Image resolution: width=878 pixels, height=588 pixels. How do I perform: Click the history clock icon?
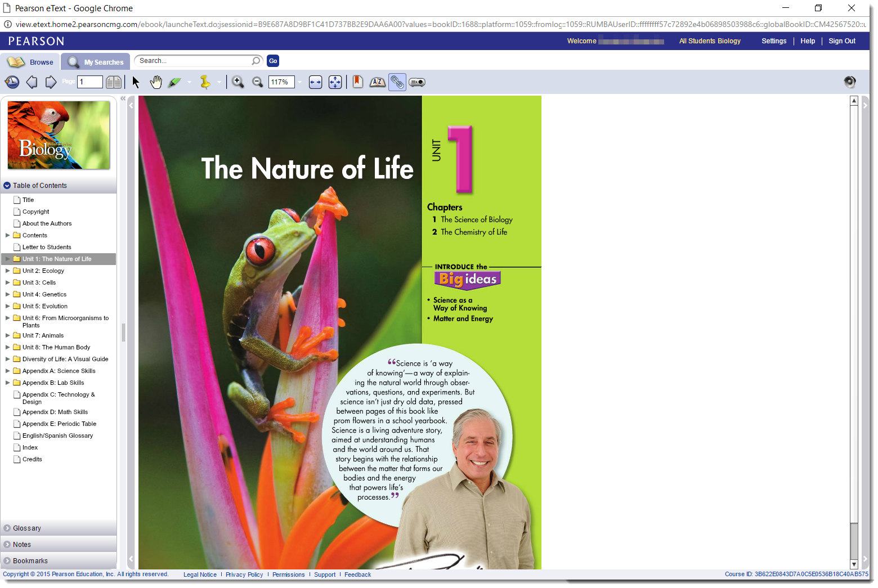point(12,82)
